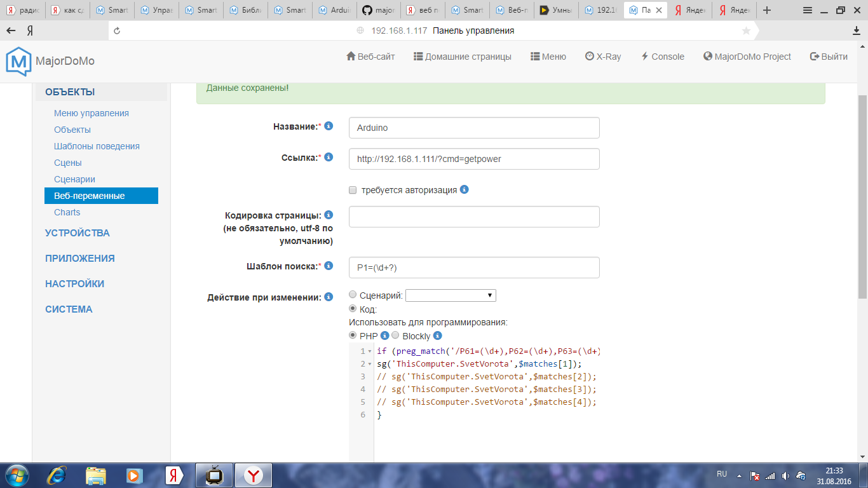Click the MajorDoMo logo icon
Screen dimensions: 868x488
[18, 61]
